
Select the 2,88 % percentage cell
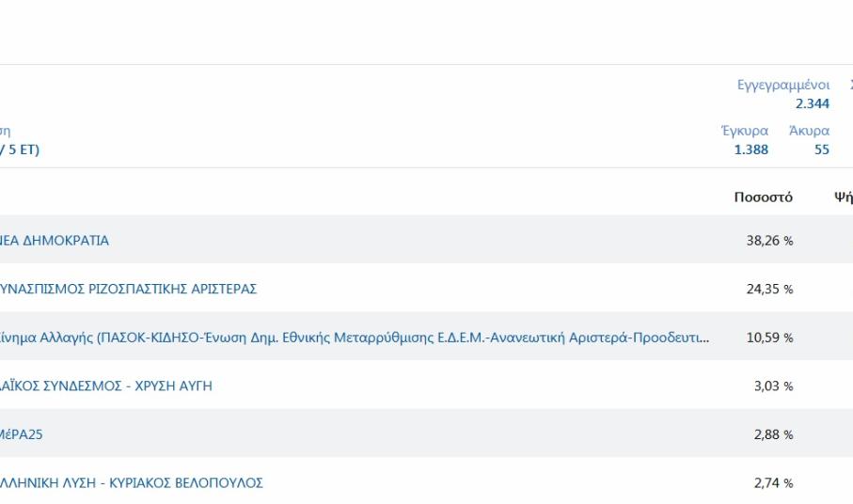[x=773, y=434]
